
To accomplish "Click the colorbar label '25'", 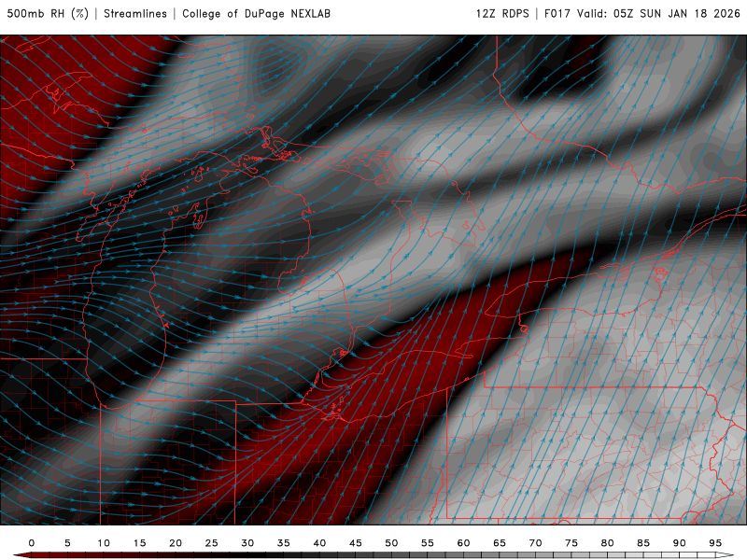I will (x=212, y=543).
